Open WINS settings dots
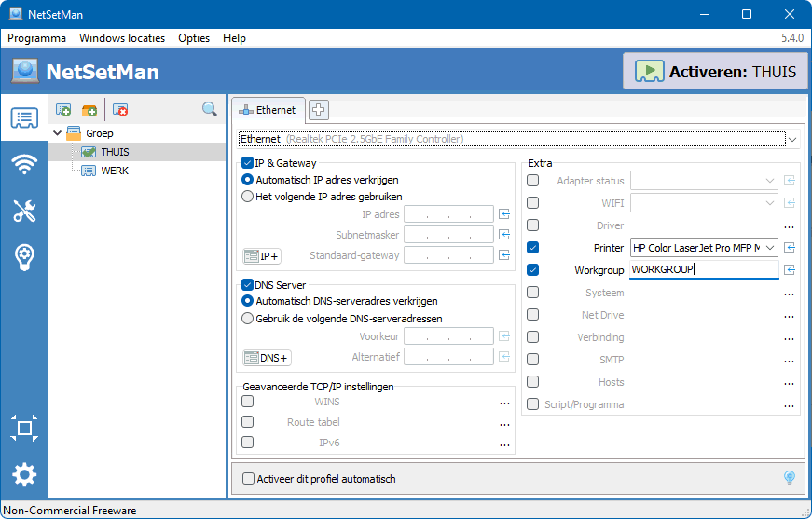Viewport: 812px width, 519px height. pyautogui.click(x=504, y=403)
